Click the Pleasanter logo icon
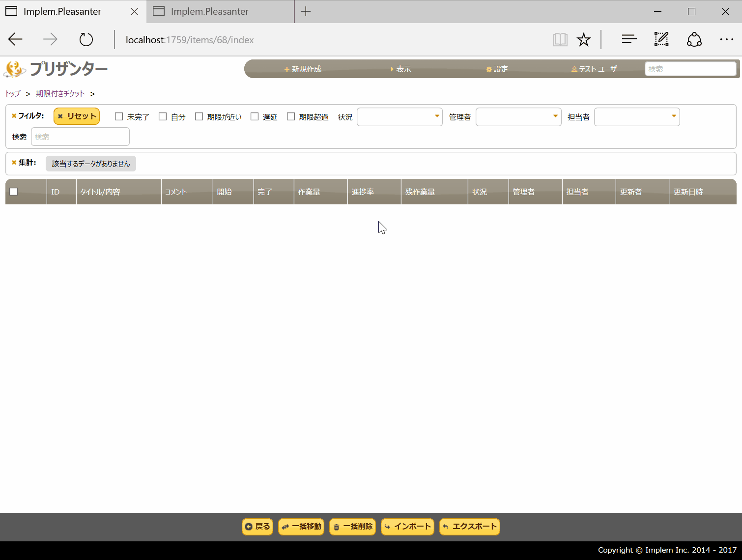 (x=15, y=69)
